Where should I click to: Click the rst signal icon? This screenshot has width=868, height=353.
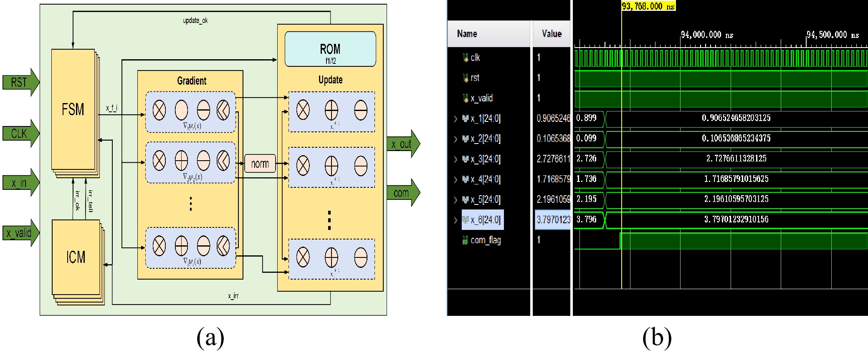(x=466, y=78)
